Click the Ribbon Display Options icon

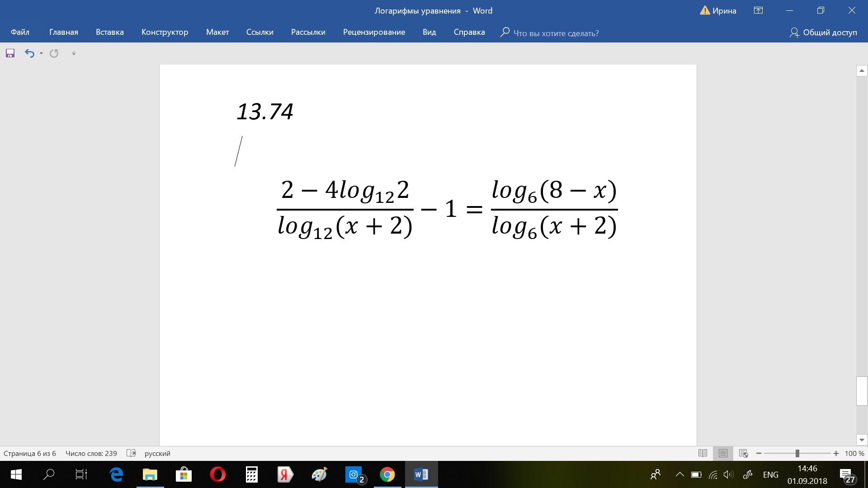tap(758, 10)
